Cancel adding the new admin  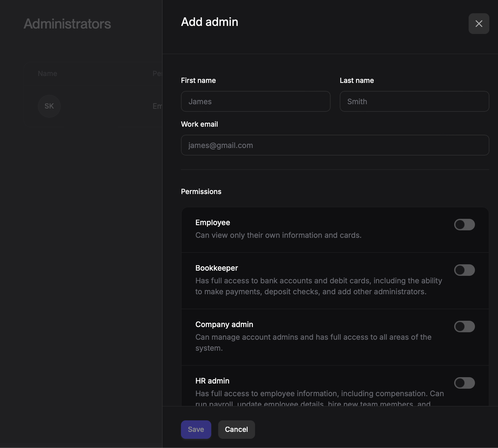tap(236, 429)
